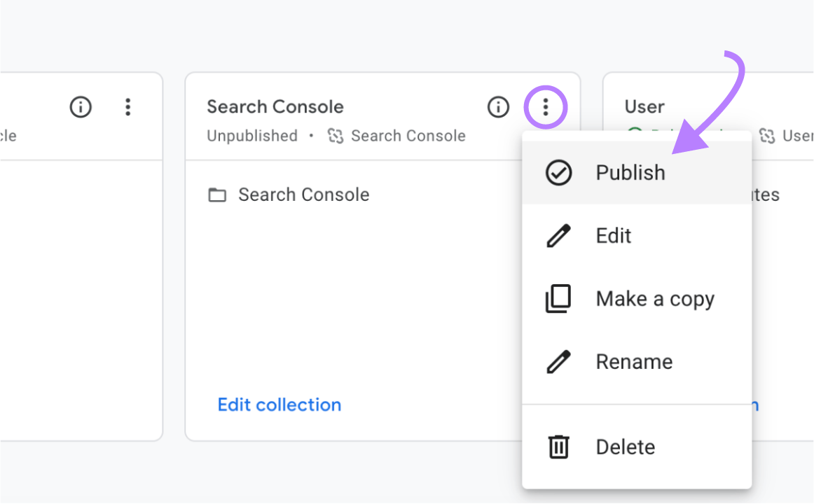Click the linked-items icon on the User card
814x504 pixels.
click(768, 136)
